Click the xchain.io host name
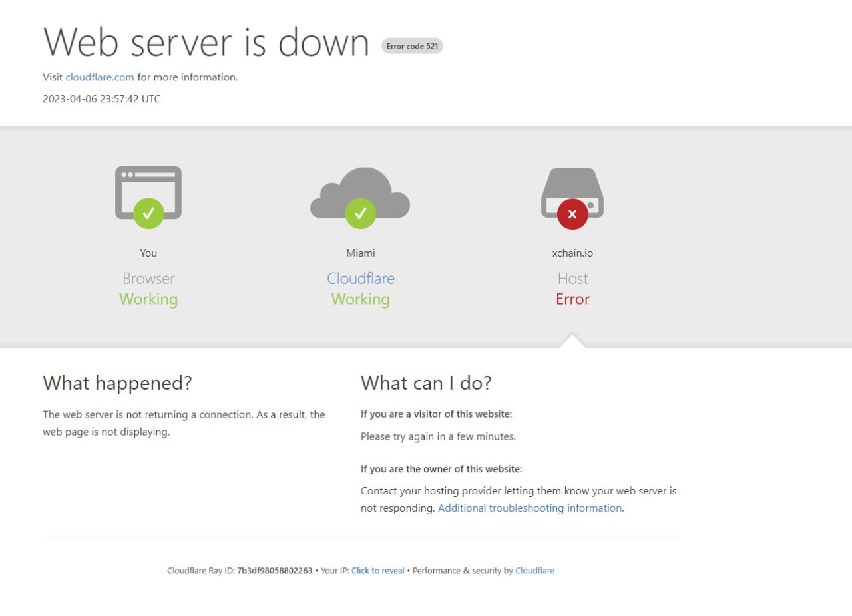 pos(572,253)
